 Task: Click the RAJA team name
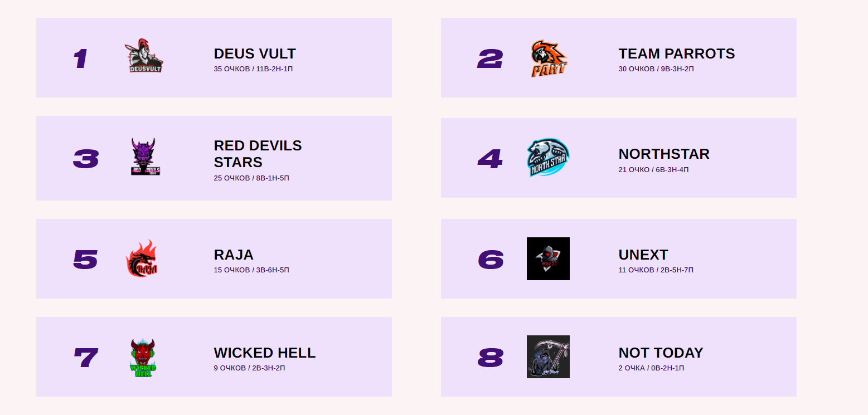click(234, 255)
